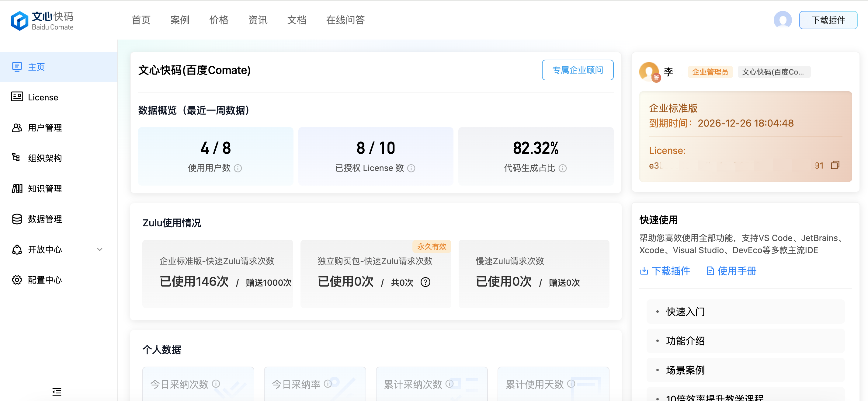Click the 企业管理员 role tag
Viewport: 868px width, 401px height.
tap(710, 72)
